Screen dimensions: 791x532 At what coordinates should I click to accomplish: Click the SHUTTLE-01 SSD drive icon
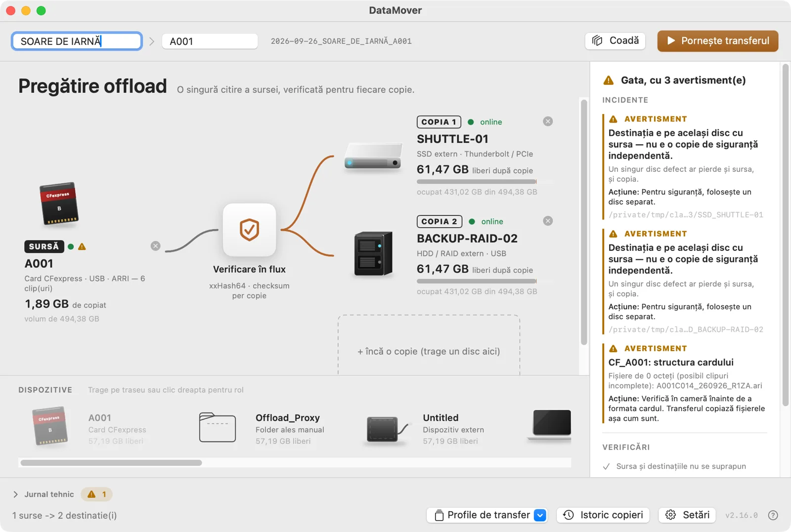coord(373,156)
